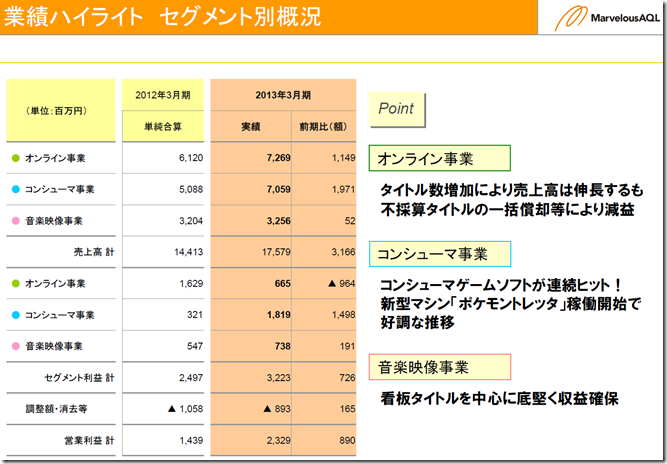Click the slide title 業績ハイライト セグメント別概況
Screen dimensions: 667x464
[x=162, y=17]
